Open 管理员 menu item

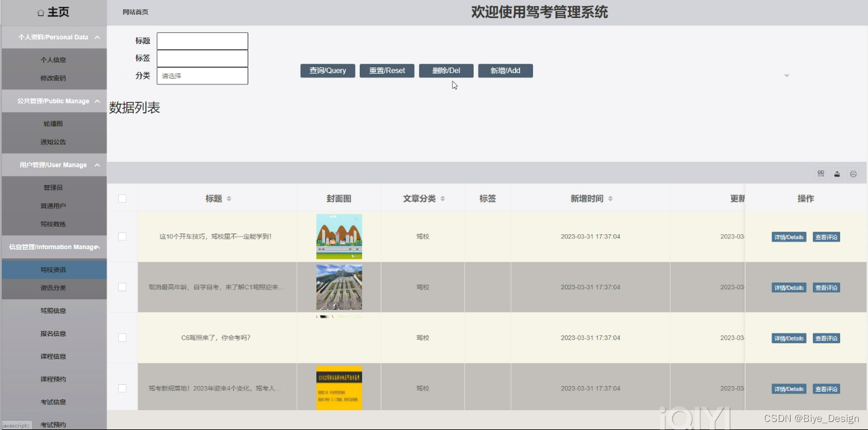[x=53, y=187]
